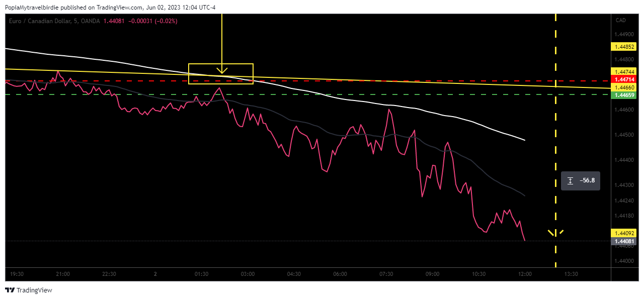Click the 12:00 time axis label
Screen dimensions: 644x299
click(x=525, y=274)
